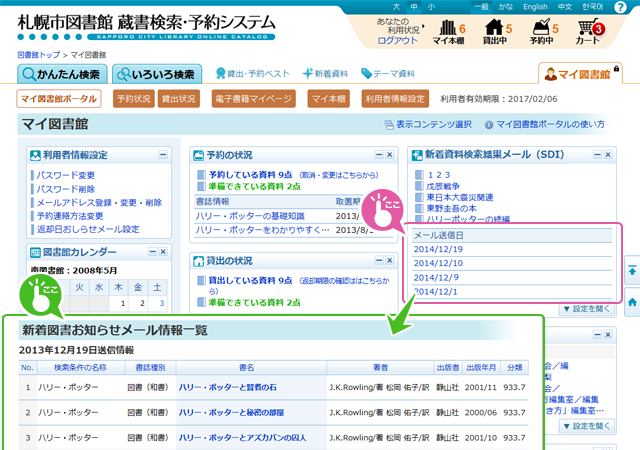Open 表示コンテンツ選択 link
Image resolution: width=640 pixels, height=450 pixels.
pyautogui.click(x=428, y=125)
